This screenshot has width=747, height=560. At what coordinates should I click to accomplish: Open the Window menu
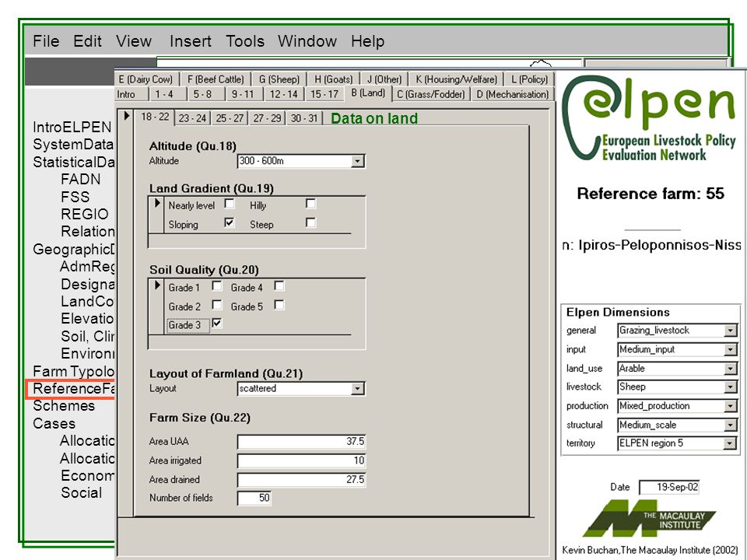coord(307,41)
